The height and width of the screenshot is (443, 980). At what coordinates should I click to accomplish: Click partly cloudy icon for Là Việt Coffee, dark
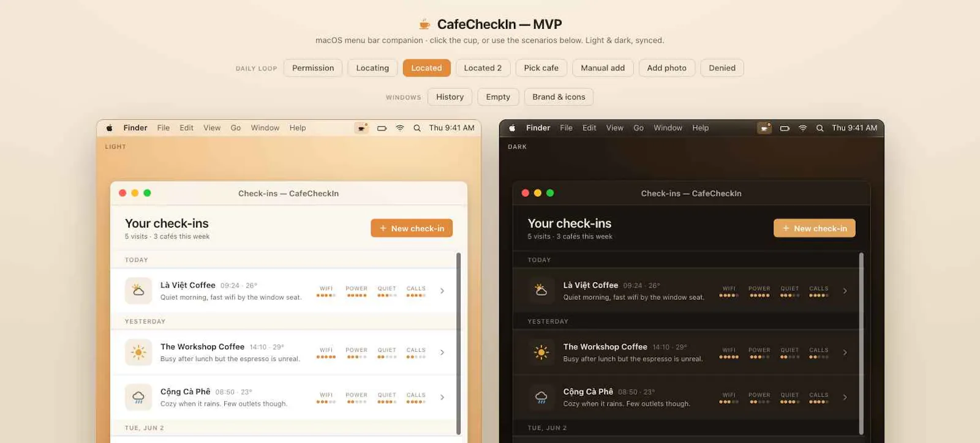point(541,291)
